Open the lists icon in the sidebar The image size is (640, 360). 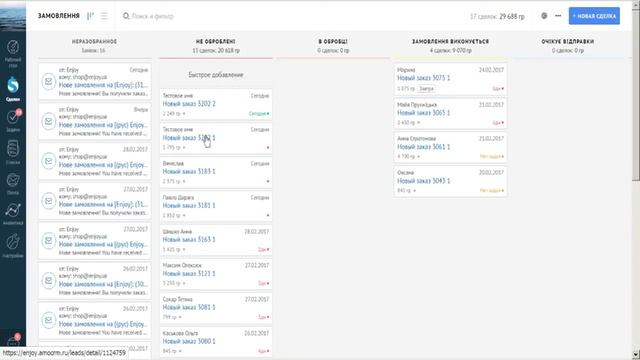coord(13,149)
